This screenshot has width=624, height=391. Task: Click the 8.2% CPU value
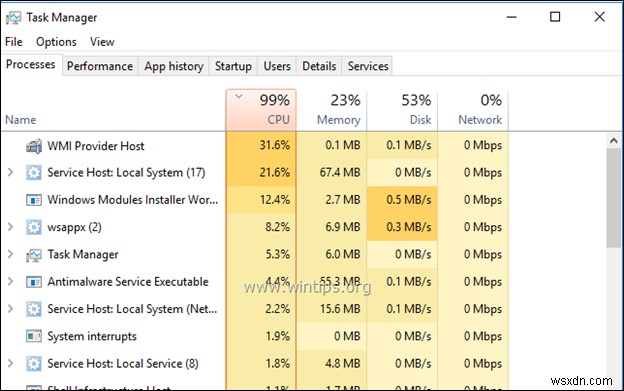pyautogui.click(x=277, y=227)
